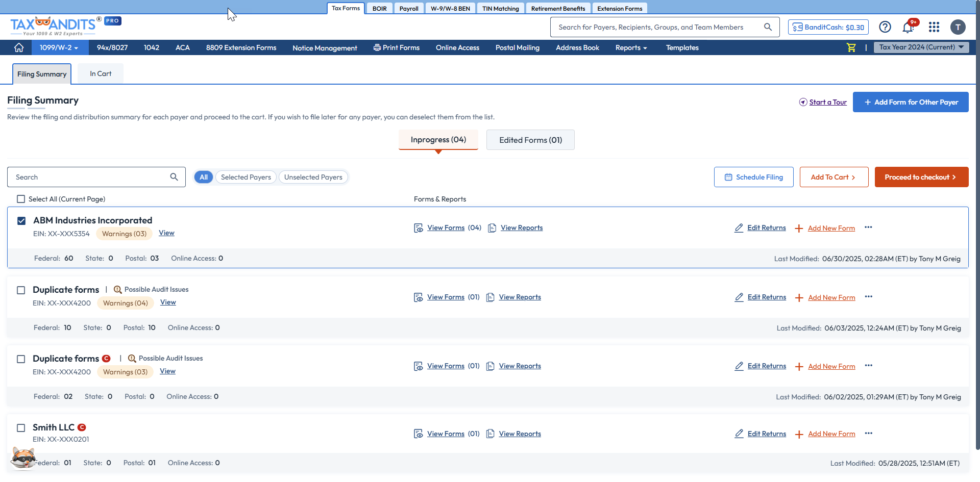Click the printer icon on Print Forms
Image resolution: width=980 pixels, height=482 pixels.
377,47
